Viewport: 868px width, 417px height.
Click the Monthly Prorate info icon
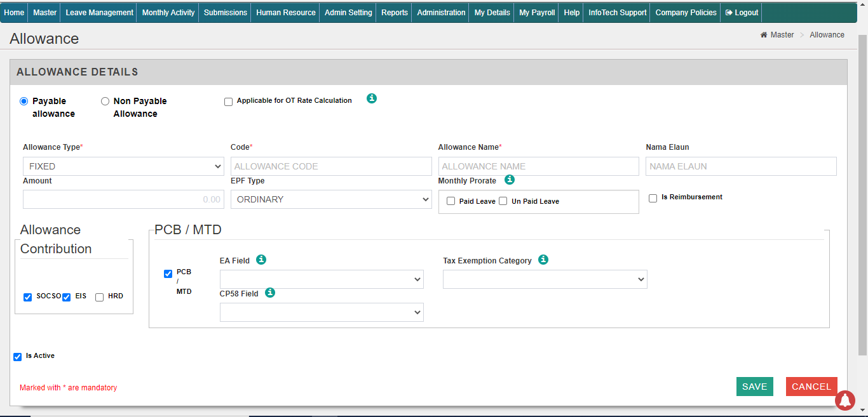point(509,180)
